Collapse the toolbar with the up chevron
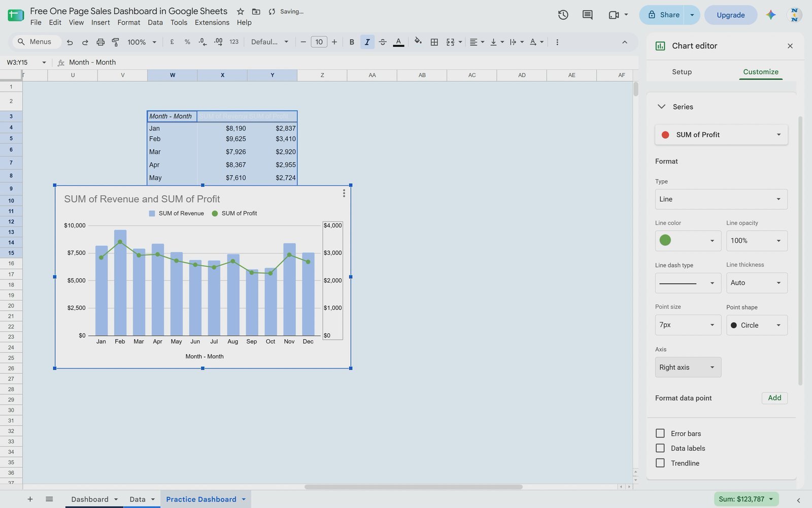 click(624, 42)
